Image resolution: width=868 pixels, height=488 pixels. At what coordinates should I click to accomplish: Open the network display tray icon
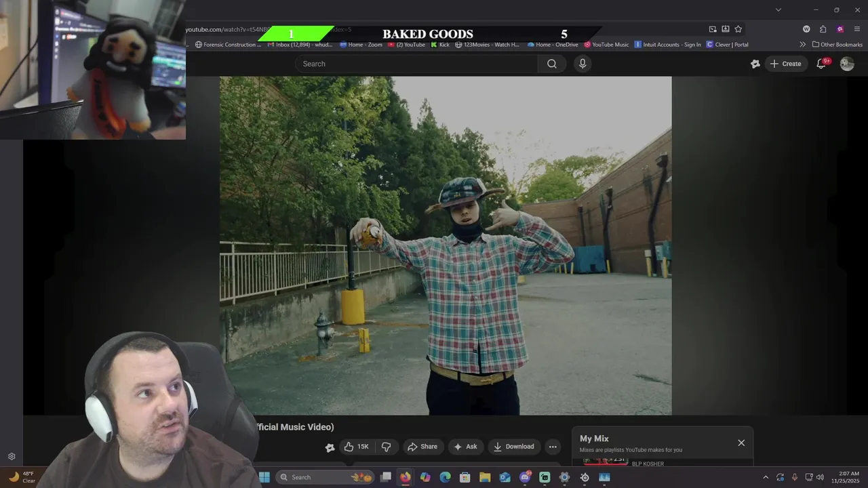(809, 477)
